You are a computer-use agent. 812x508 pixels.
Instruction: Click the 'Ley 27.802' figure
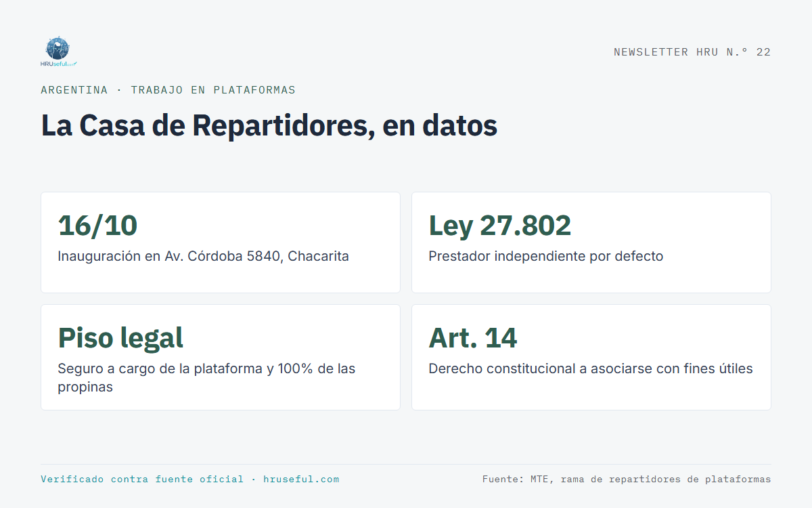(500, 226)
